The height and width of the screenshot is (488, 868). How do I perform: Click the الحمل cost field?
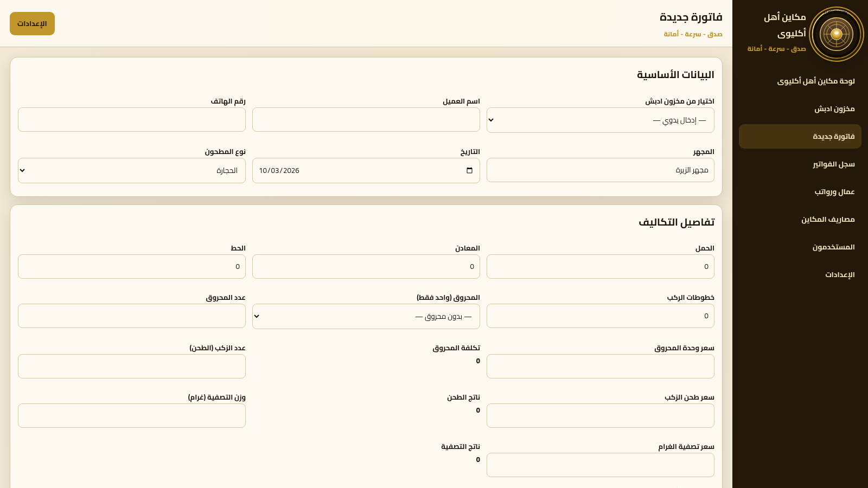601,266
